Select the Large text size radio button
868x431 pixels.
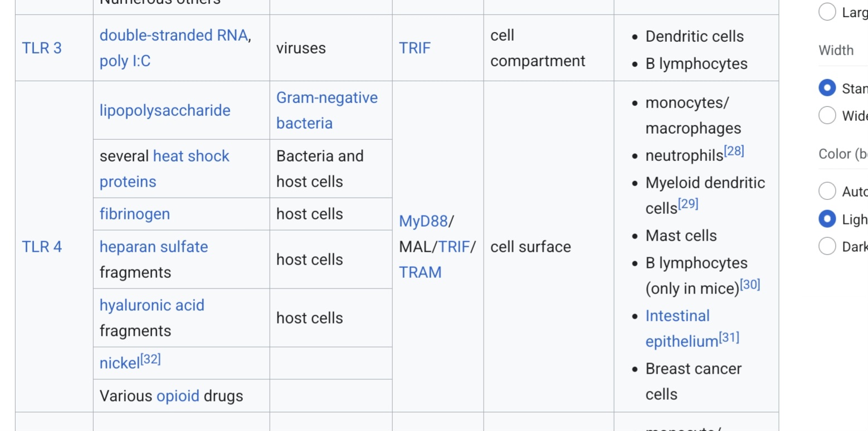pos(827,12)
